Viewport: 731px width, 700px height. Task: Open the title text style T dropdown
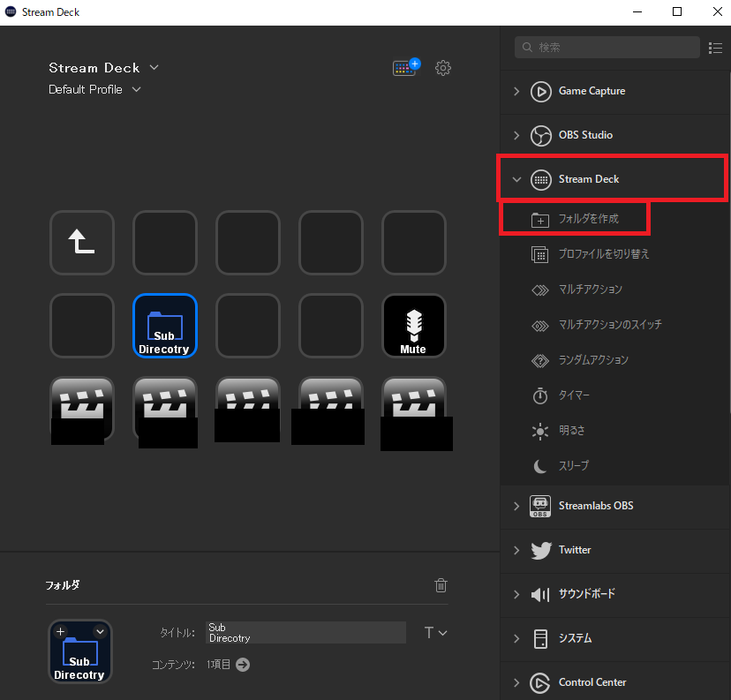pos(435,633)
